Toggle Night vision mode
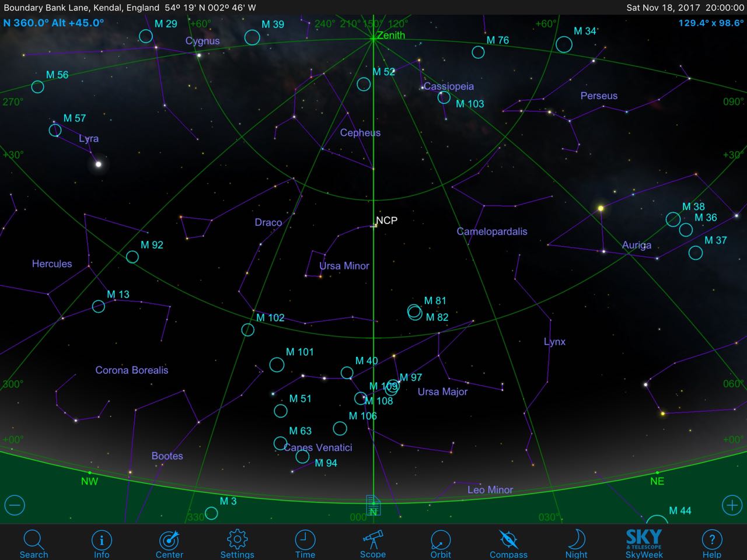The image size is (747, 560). (576, 543)
